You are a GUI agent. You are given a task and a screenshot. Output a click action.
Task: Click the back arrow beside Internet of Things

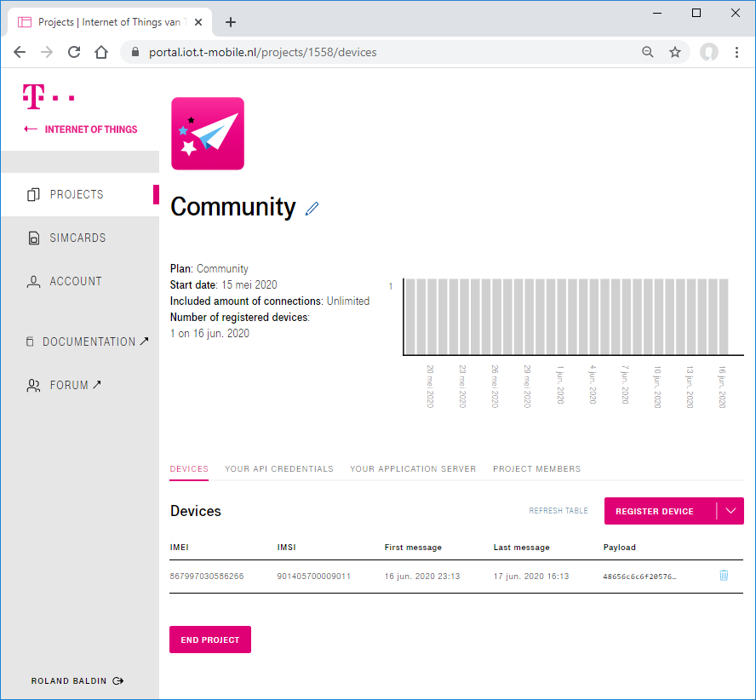(31, 129)
